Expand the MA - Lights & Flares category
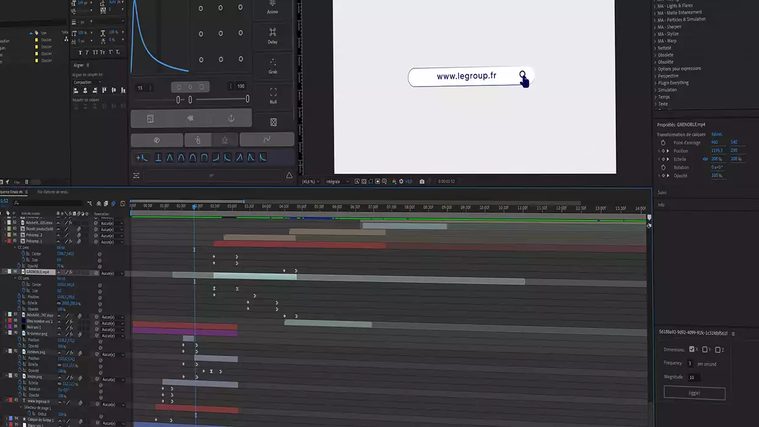 (x=655, y=5)
